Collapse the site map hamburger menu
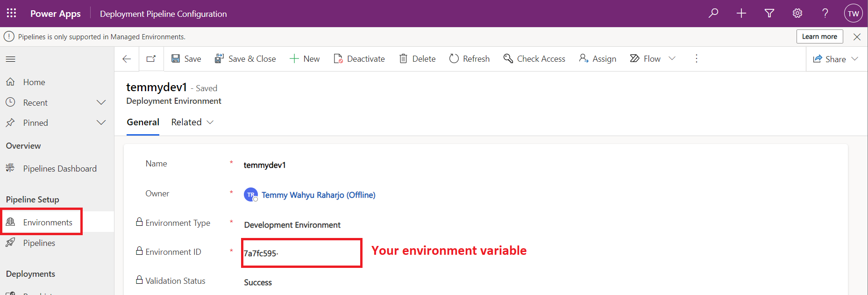The image size is (868, 295). pyautogui.click(x=11, y=59)
